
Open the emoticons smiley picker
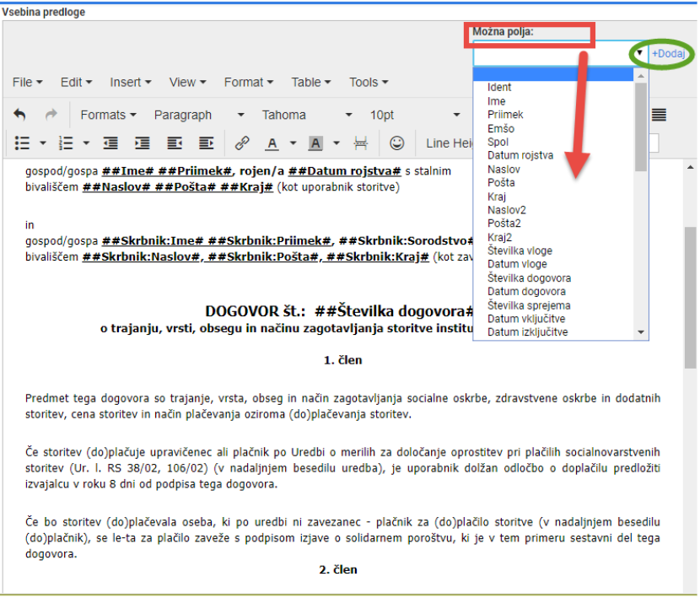pos(396,143)
